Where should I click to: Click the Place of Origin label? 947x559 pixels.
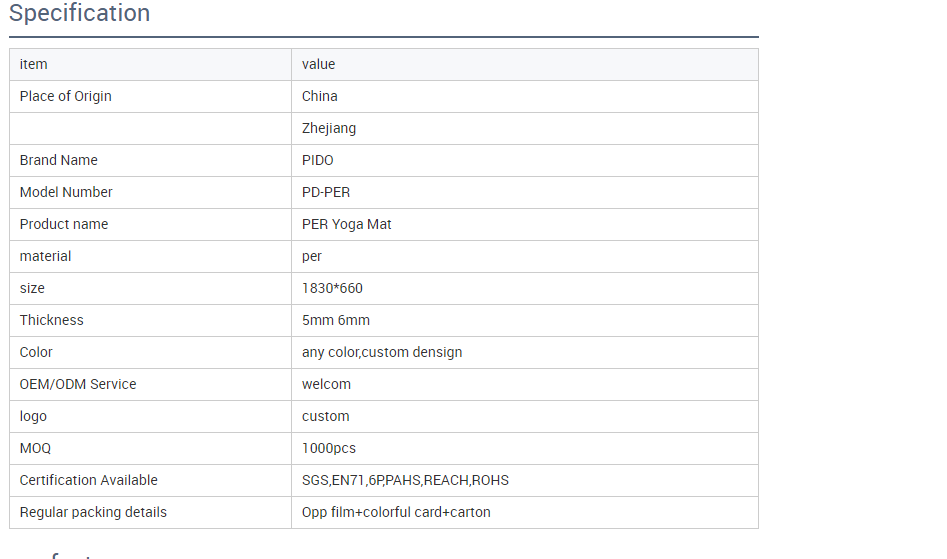(66, 96)
